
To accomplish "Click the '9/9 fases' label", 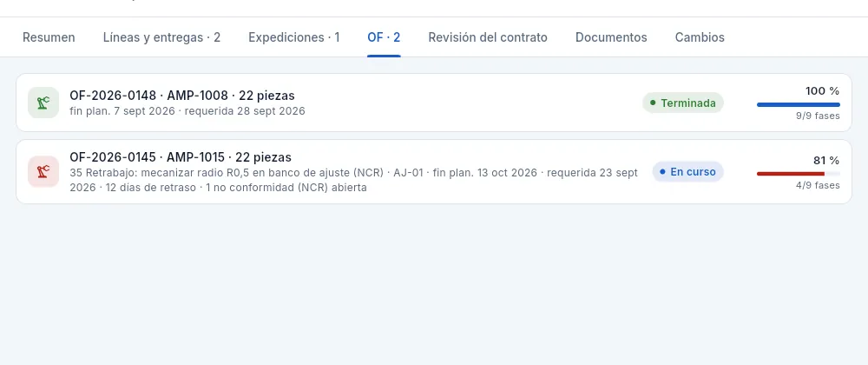I will pyautogui.click(x=819, y=116).
